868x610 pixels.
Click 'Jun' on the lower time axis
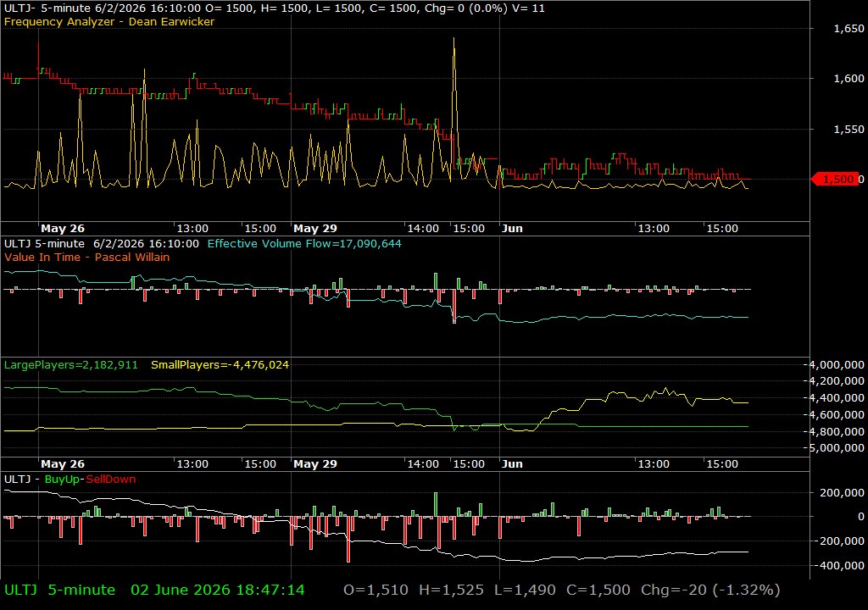tap(512, 464)
